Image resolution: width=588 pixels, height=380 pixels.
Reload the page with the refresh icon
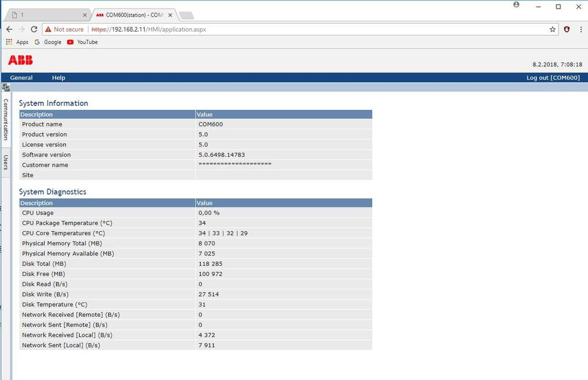pyautogui.click(x=34, y=29)
